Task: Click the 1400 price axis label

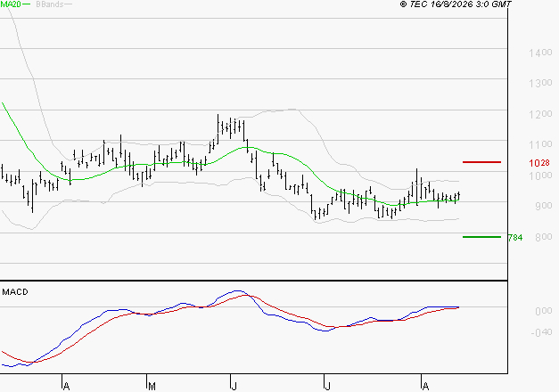Action: pos(540,53)
